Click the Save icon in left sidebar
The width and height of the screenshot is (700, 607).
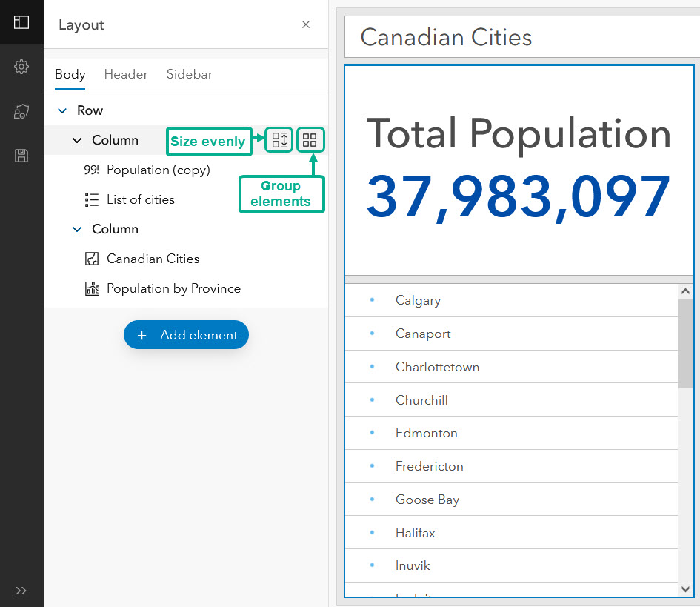21,156
